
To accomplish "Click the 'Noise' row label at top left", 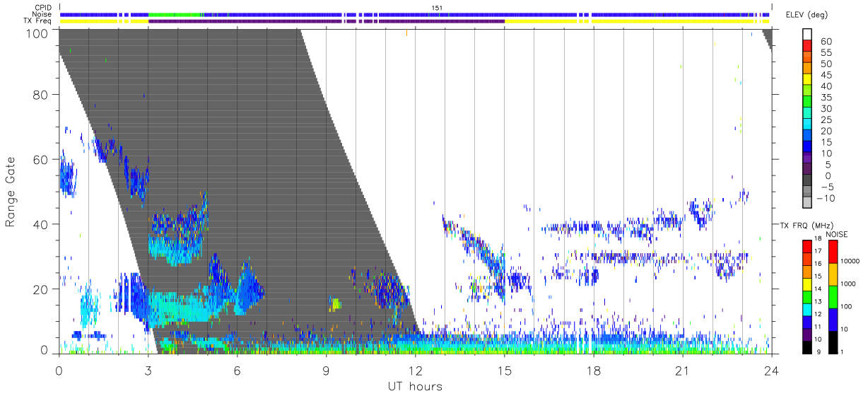I will tap(42, 14).
